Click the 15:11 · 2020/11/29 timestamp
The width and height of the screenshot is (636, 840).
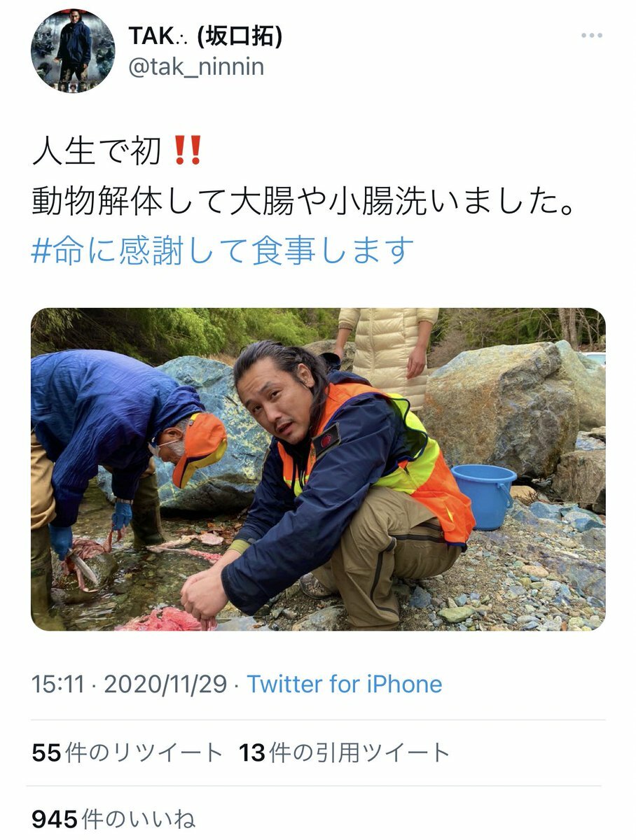[x=130, y=684]
